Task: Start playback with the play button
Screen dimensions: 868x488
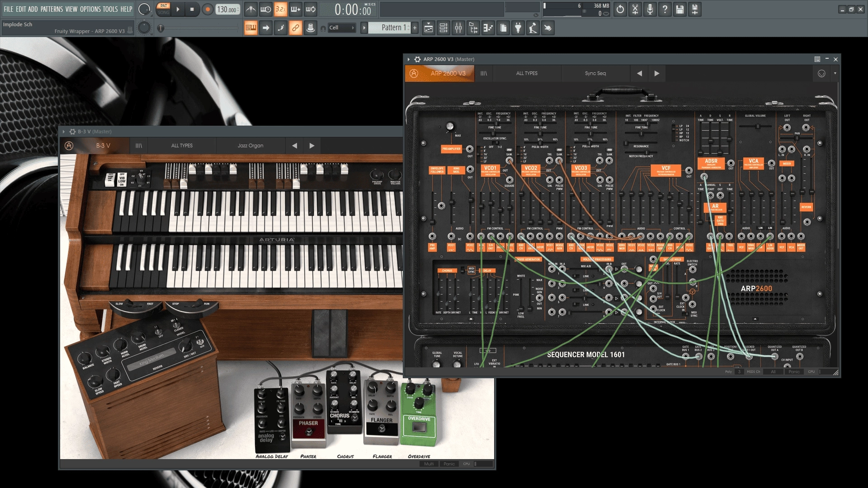Action: (178, 9)
